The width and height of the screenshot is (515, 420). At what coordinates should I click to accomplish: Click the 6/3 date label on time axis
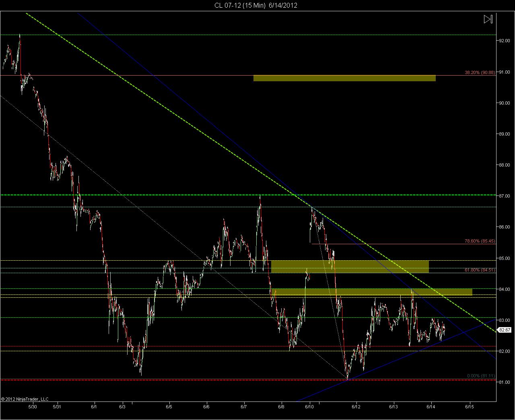122,407
